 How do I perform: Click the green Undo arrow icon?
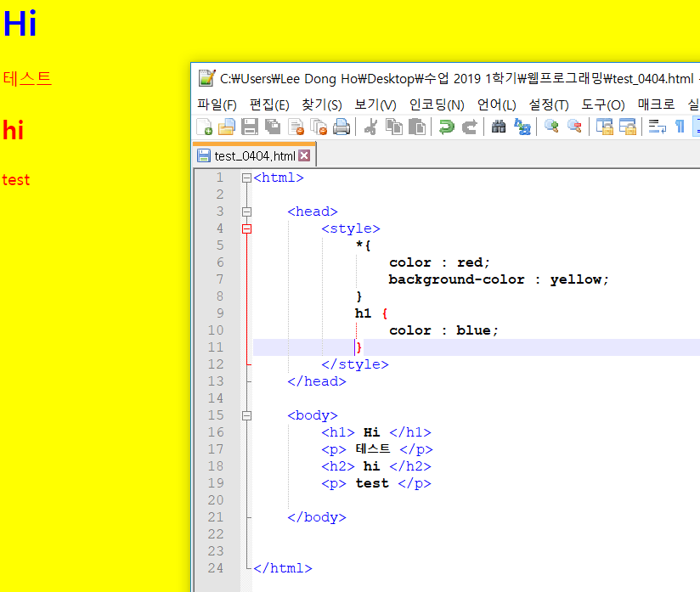pos(446,127)
